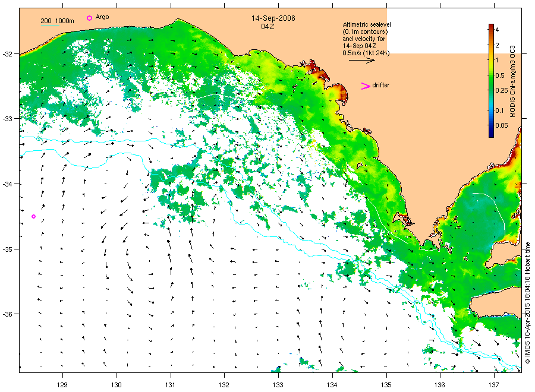Click the colorbar tick label '0.1'
Viewport: 535px width, 392px height.
click(x=499, y=110)
